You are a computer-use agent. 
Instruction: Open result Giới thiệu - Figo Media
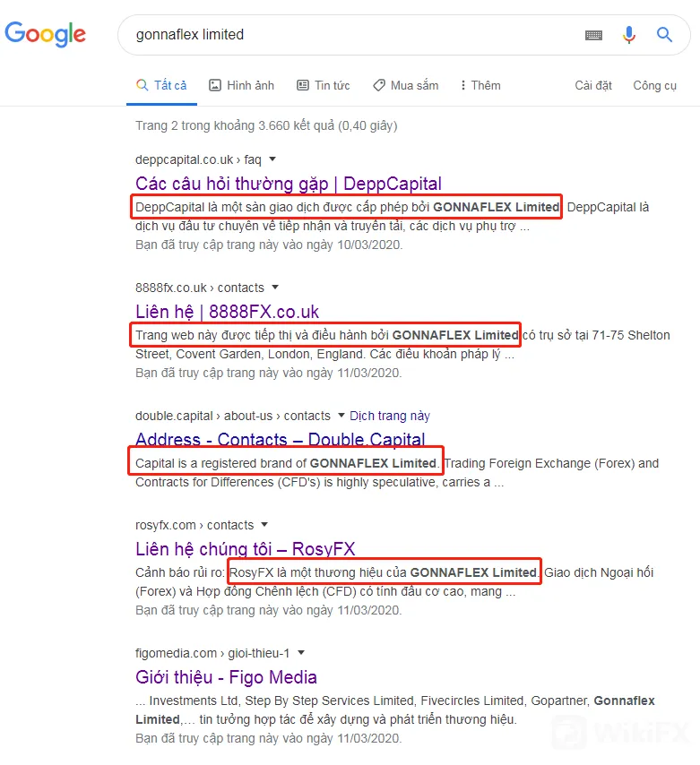click(226, 677)
